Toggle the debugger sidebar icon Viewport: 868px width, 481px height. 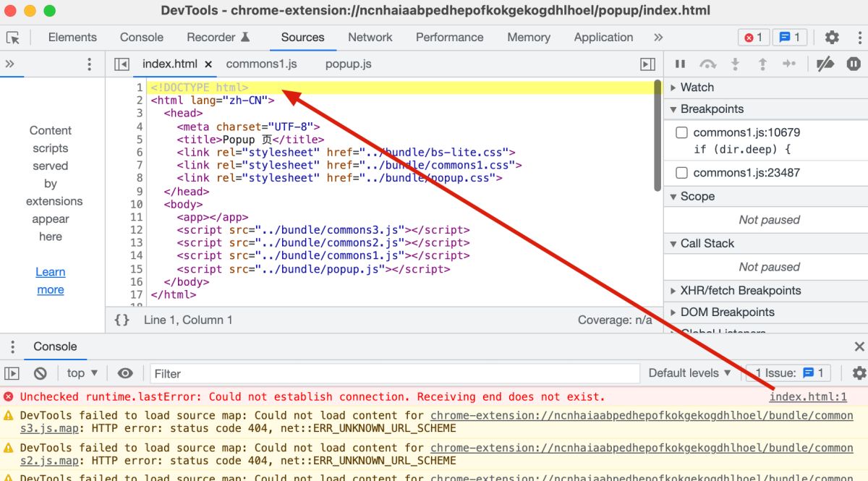click(647, 64)
